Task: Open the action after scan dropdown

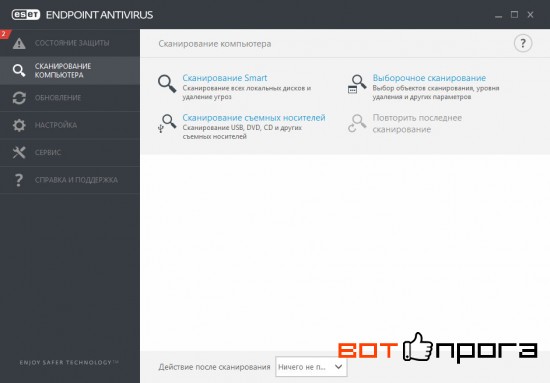Action: [x=311, y=367]
